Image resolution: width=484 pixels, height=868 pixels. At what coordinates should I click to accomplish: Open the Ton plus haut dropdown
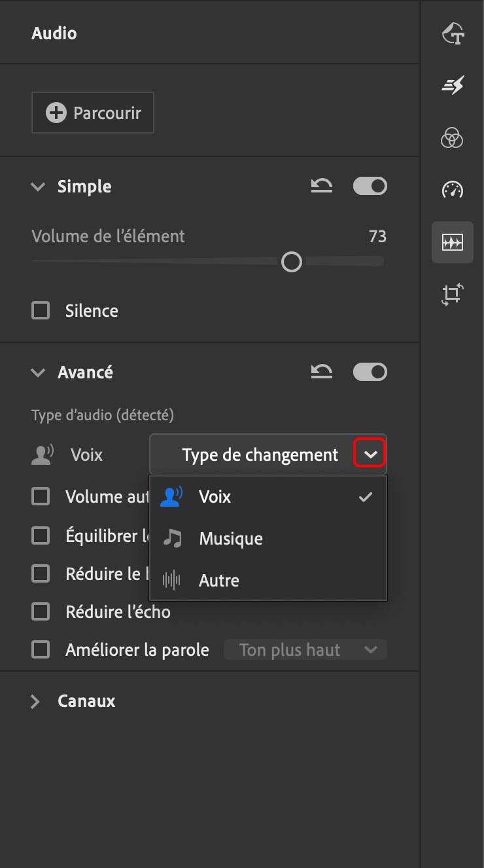point(305,650)
